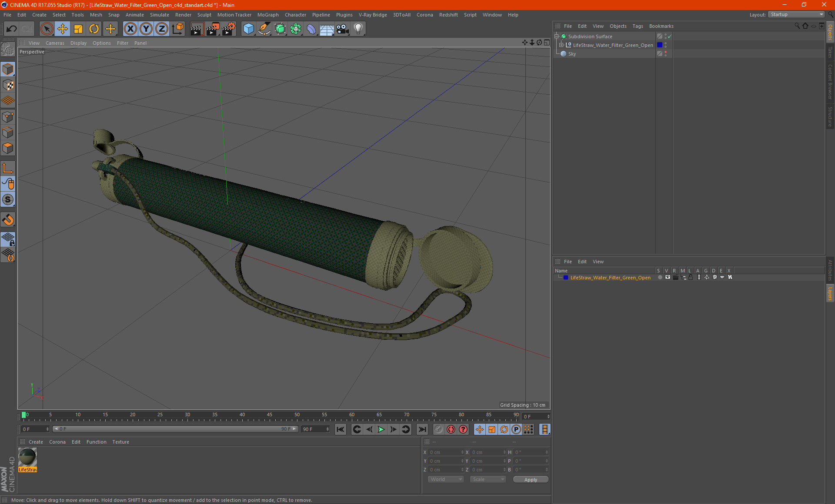Open the Spline pen tool

[264, 29]
